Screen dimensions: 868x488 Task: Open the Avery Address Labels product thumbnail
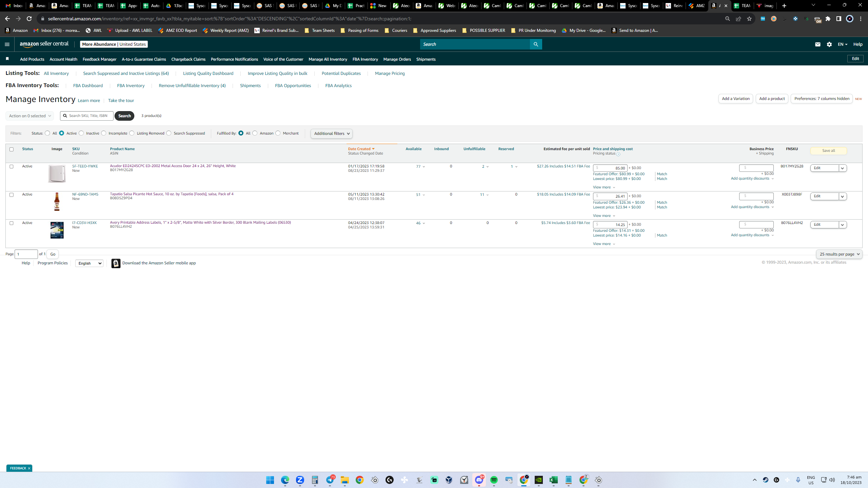[57, 230]
